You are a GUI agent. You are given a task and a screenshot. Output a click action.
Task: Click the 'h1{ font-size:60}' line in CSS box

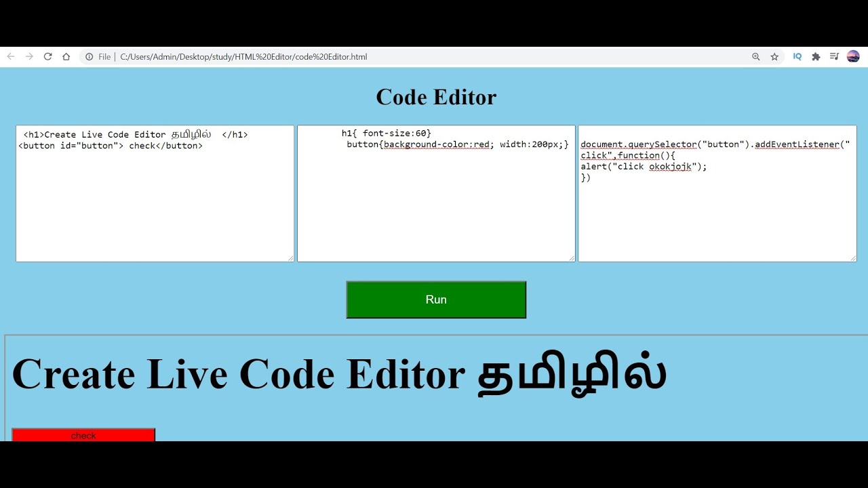pyautogui.click(x=387, y=134)
